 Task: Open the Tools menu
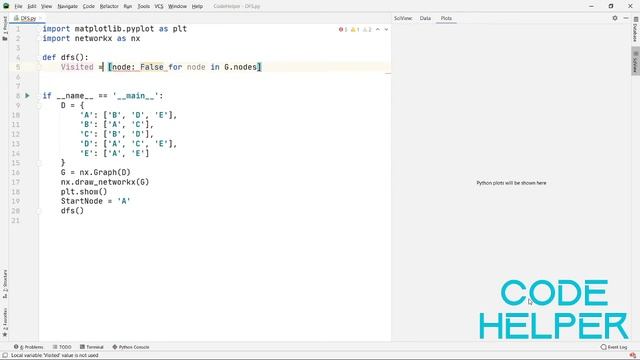(143, 7)
